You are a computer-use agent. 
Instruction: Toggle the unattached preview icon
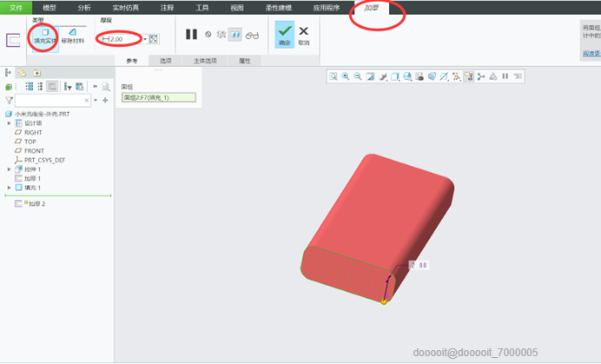[221, 35]
